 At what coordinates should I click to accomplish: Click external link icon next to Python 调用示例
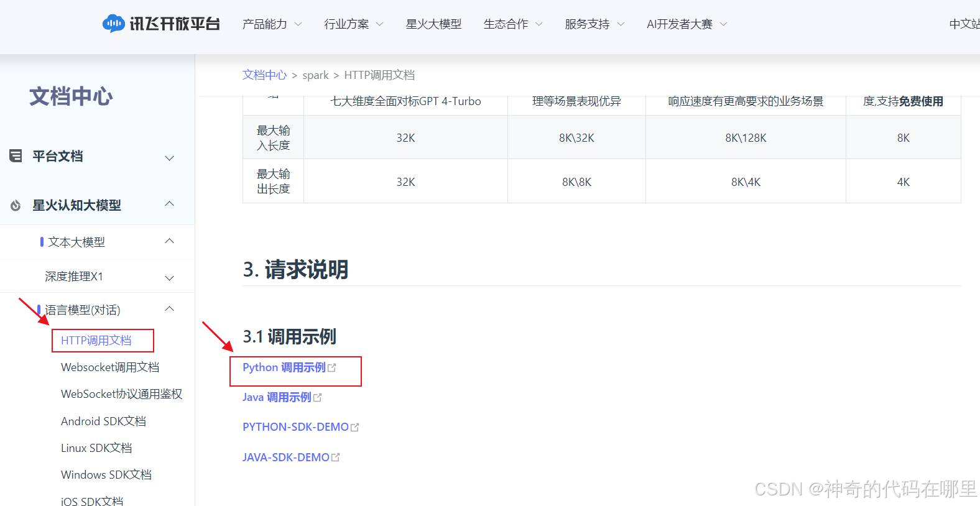pyautogui.click(x=331, y=368)
